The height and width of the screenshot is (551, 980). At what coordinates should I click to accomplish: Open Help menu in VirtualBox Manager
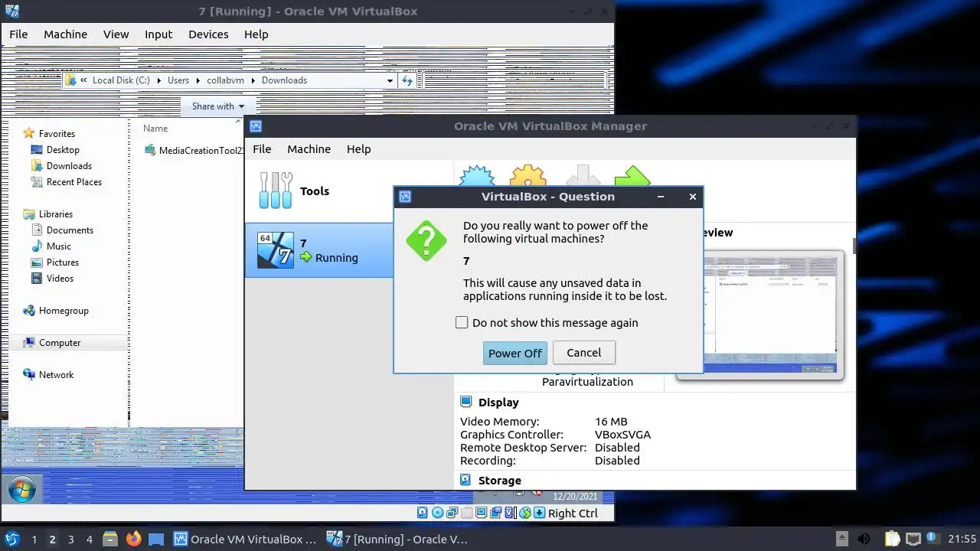(x=358, y=149)
